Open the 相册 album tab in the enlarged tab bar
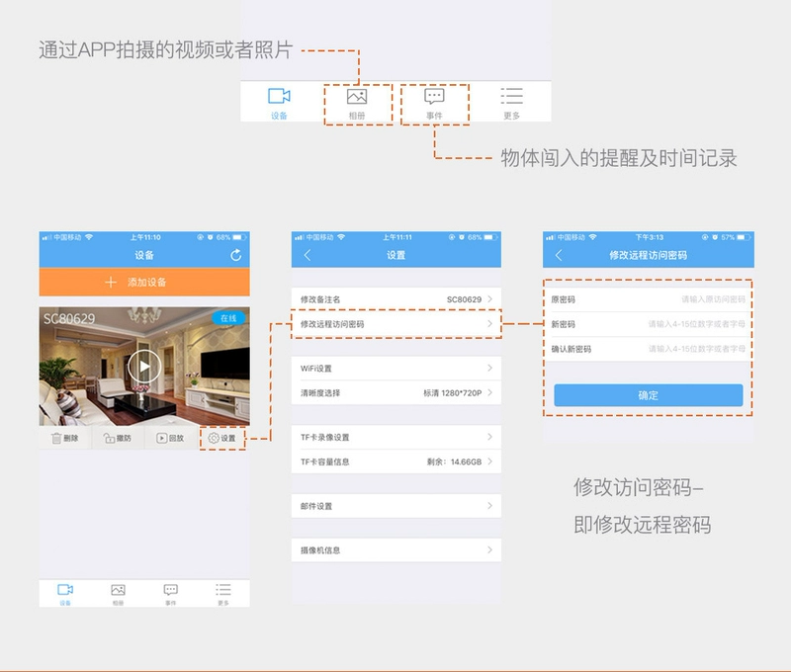The height and width of the screenshot is (672, 791). tap(357, 104)
